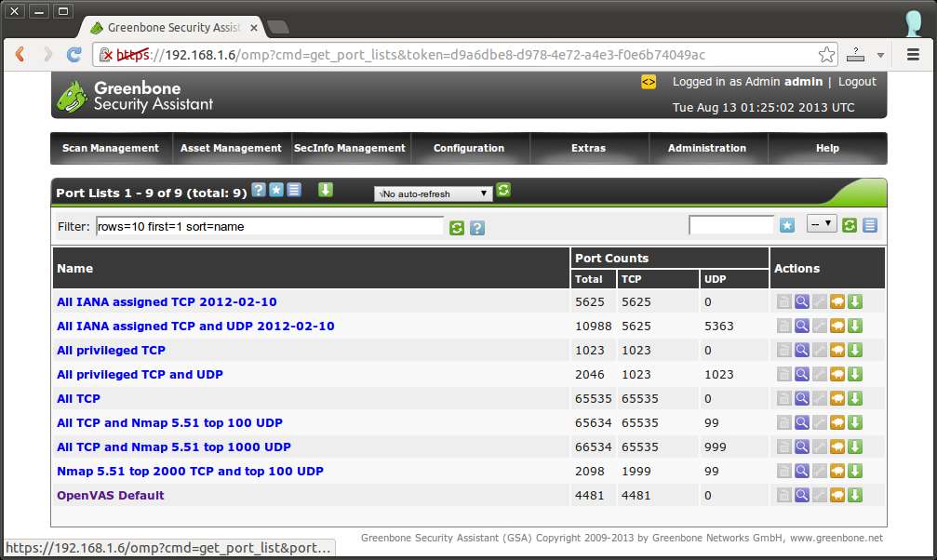Image resolution: width=937 pixels, height=560 pixels.
Task: Open the filter help question-mark icon
Action: click(x=476, y=228)
